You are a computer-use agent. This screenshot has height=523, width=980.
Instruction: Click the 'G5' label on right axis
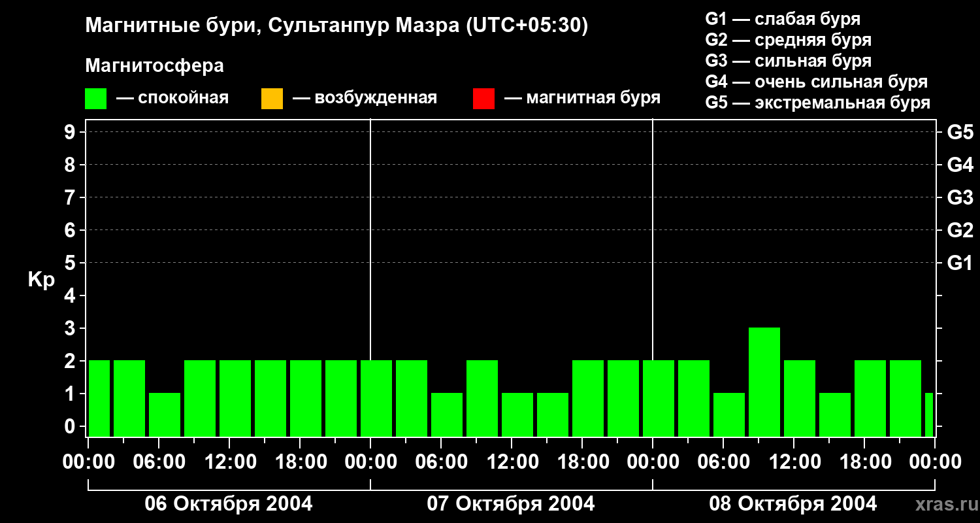(x=960, y=132)
